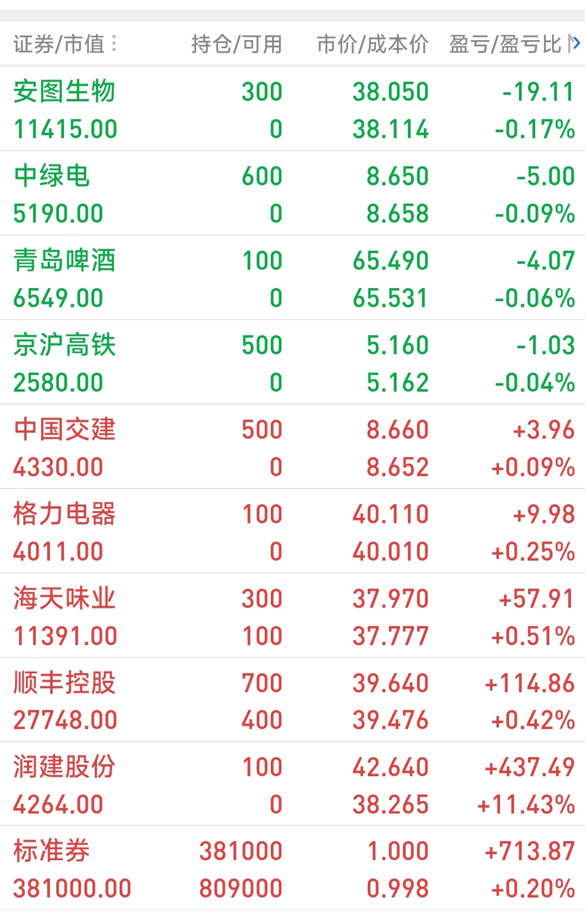Open the 中国交建 position details
Screen dimensions: 585x924
(x=292, y=447)
